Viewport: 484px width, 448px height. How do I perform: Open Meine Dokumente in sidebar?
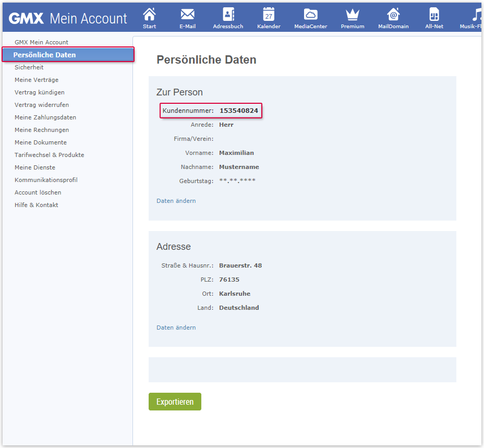[41, 142]
